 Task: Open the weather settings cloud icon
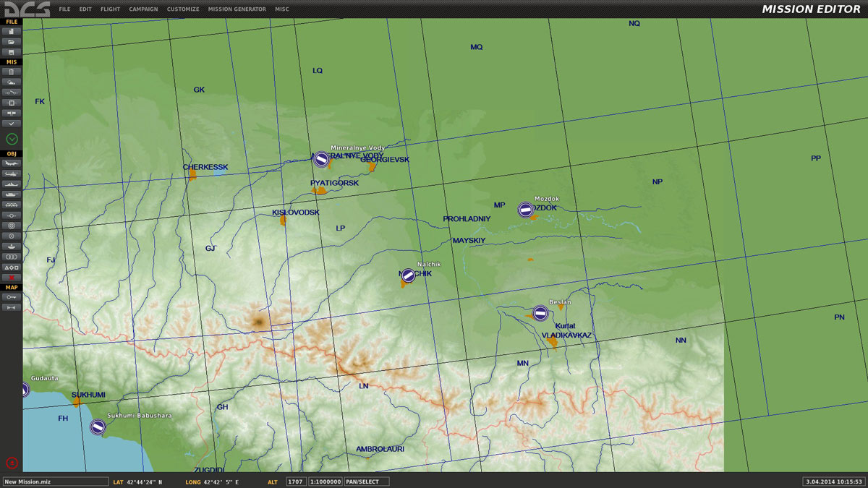point(12,82)
